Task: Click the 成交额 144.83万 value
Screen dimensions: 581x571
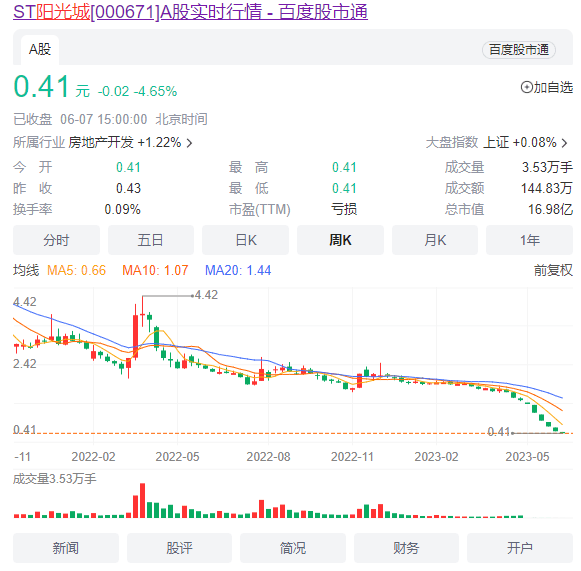Action: 547,188
